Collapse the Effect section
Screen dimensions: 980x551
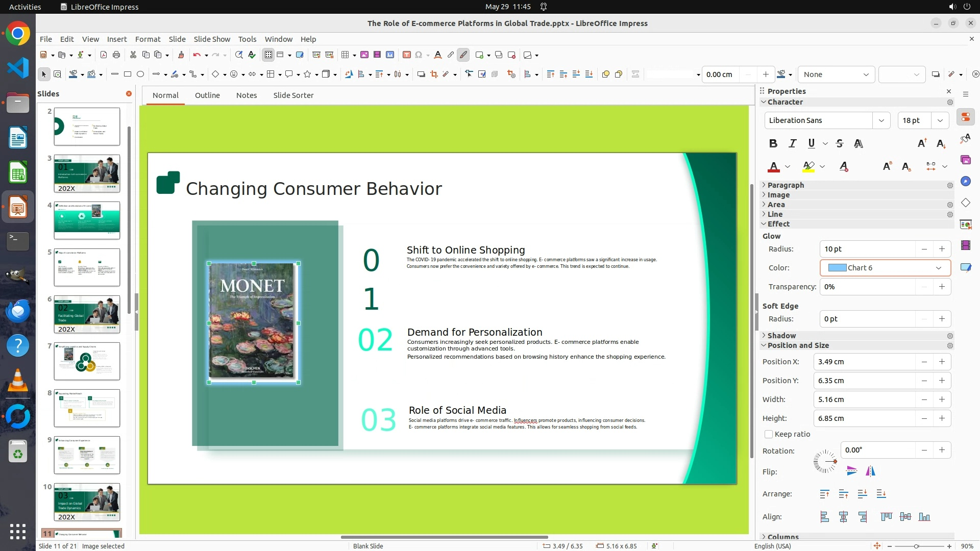(778, 224)
